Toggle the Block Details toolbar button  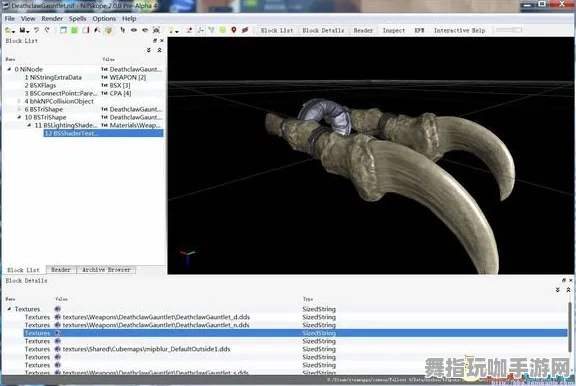pyautogui.click(x=323, y=30)
